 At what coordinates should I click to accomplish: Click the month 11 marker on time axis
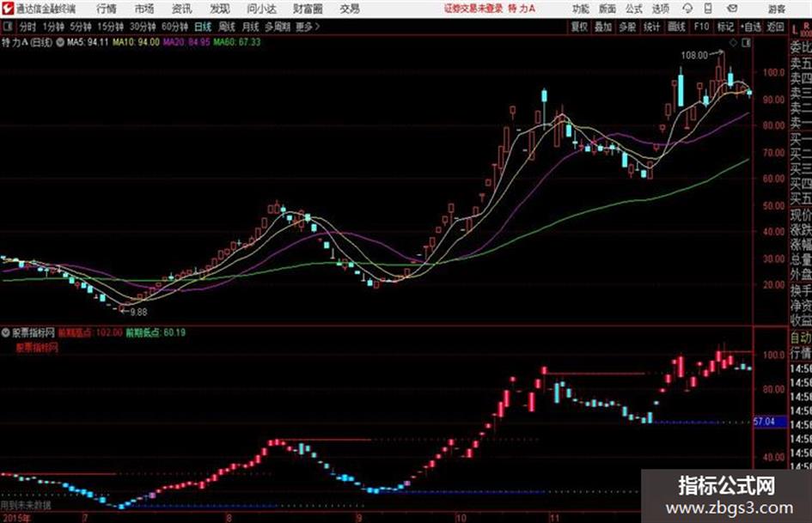pyautogui.click(x=554, y=517)
